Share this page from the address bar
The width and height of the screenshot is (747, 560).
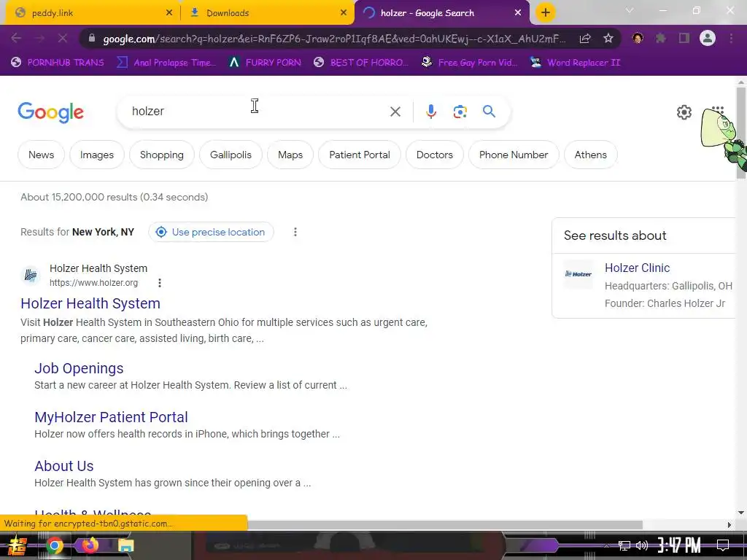[x=585, y=39]
